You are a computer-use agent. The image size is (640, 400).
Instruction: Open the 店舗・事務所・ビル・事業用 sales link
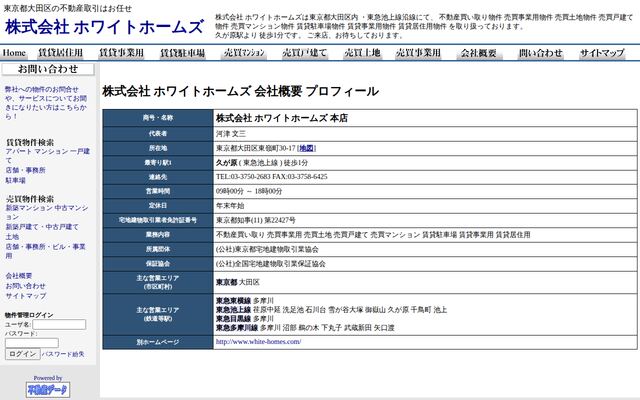[45, 251]
